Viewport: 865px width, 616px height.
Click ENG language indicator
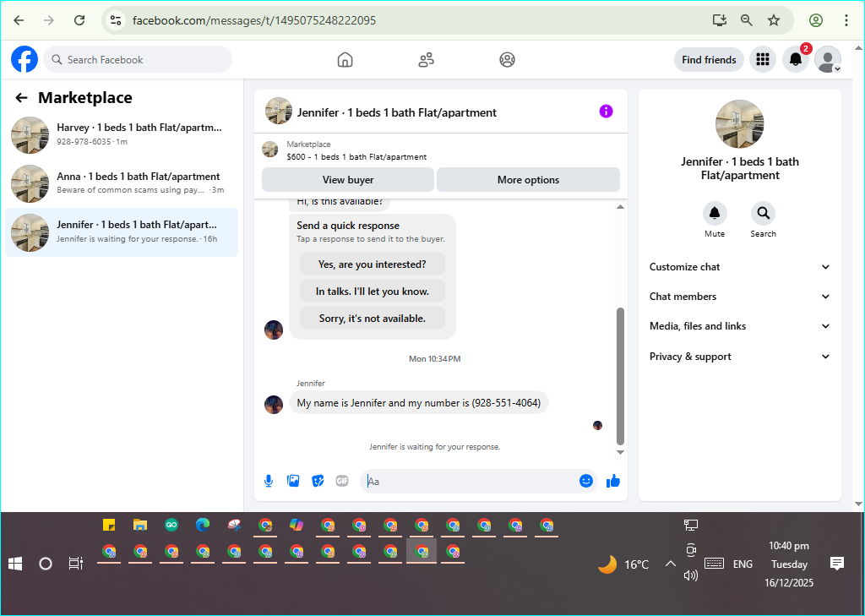[x=743, y=564]
